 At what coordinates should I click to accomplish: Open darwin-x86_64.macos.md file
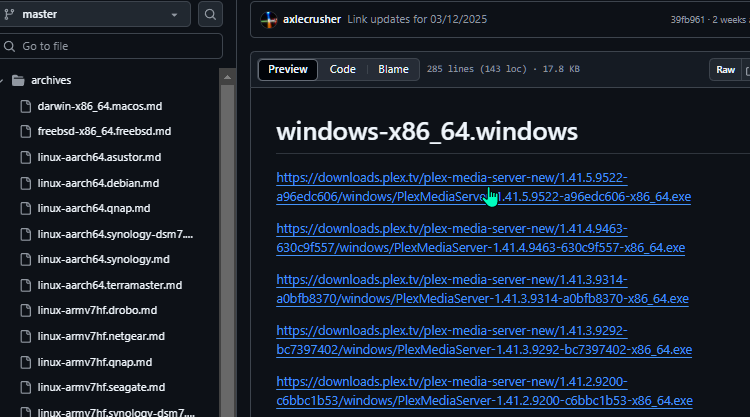99,106
